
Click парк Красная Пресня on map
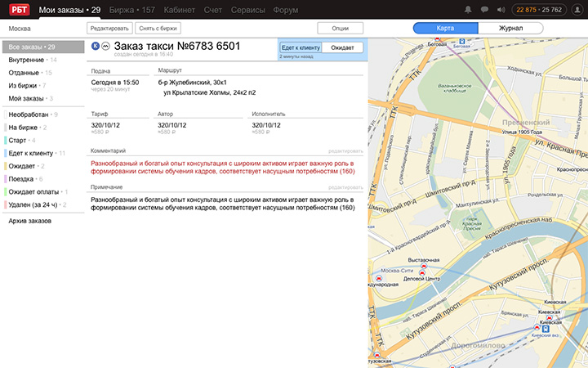(x=472, y=223)
